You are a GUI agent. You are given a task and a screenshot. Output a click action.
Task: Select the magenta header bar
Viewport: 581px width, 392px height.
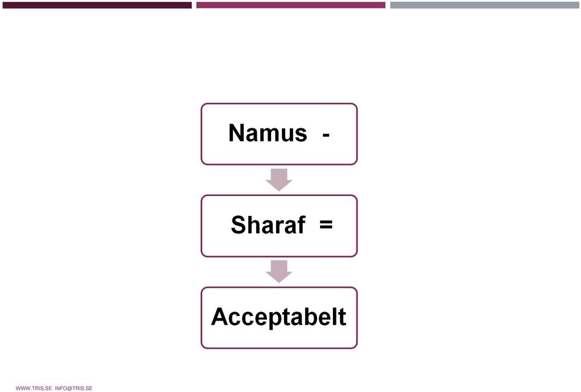tap(291, 5)
